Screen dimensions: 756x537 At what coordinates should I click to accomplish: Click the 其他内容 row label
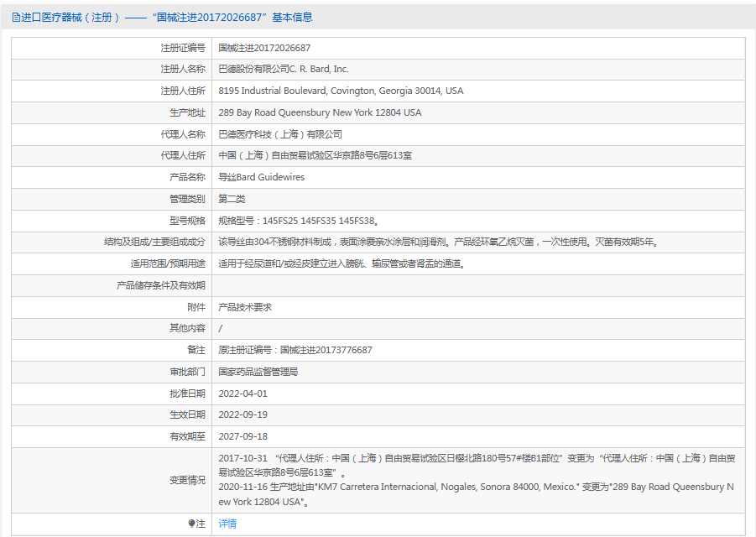coord(187,329)
